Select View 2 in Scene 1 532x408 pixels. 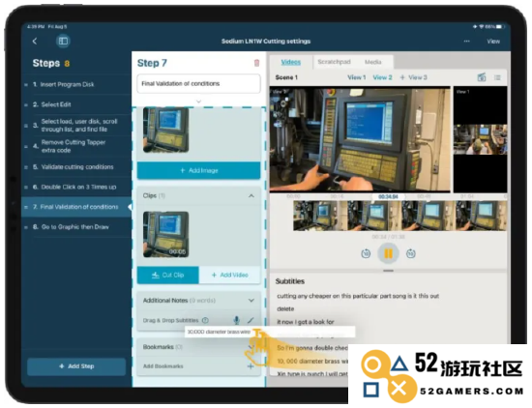(382, 77)
